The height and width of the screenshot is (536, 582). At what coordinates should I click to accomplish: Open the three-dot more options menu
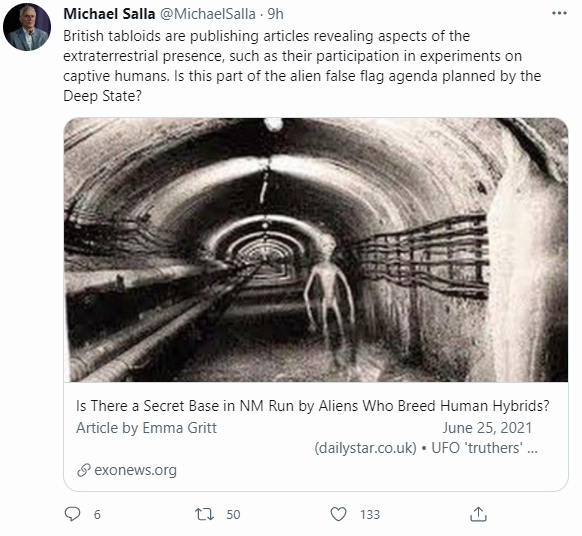point(559,13)
